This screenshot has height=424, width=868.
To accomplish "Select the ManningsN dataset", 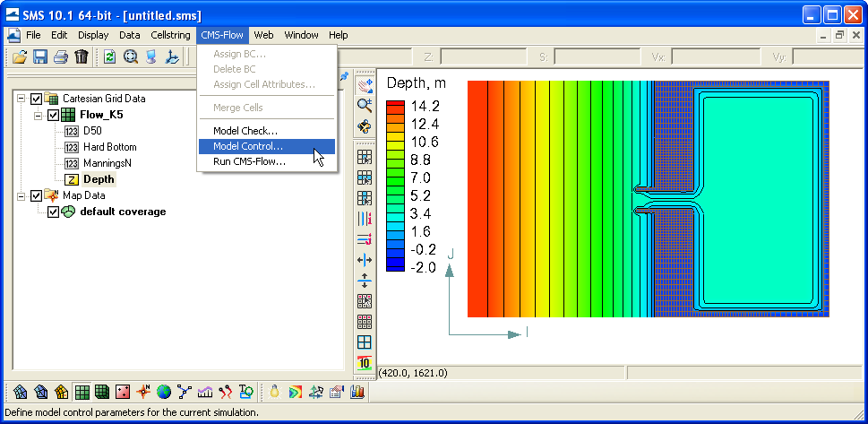I will click(107, 163).
